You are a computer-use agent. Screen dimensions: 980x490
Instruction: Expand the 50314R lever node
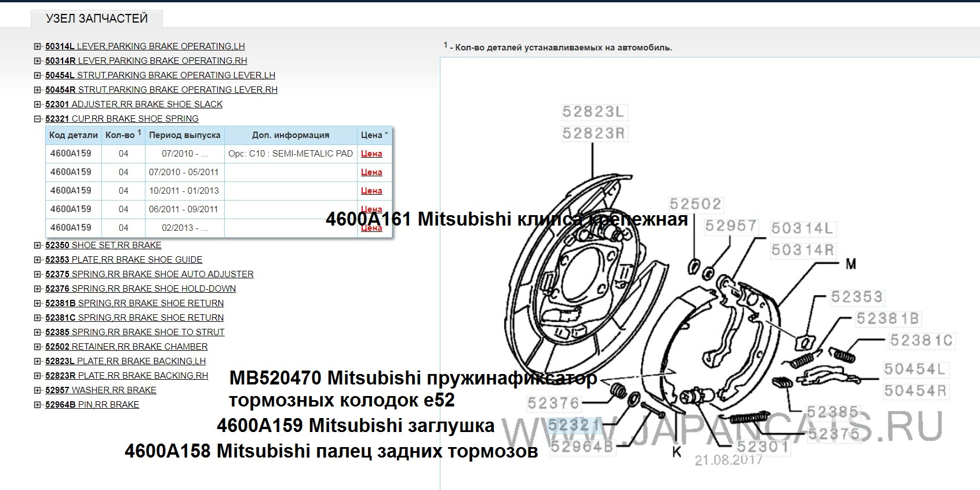38,61
